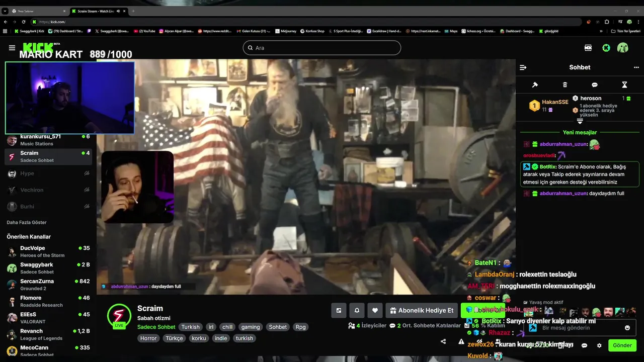Click the green K hexagon icon in header
Image resolution: width=644 pixels, height=362 pixels.
click(606, 48)
